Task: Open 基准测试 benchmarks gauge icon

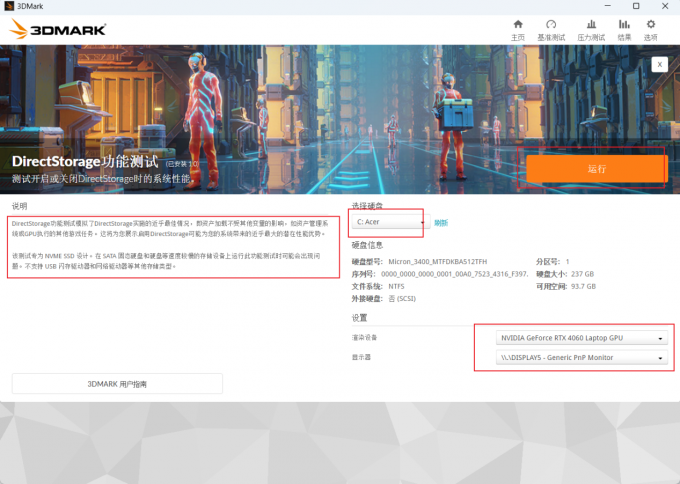Action: tap(551, 24)
